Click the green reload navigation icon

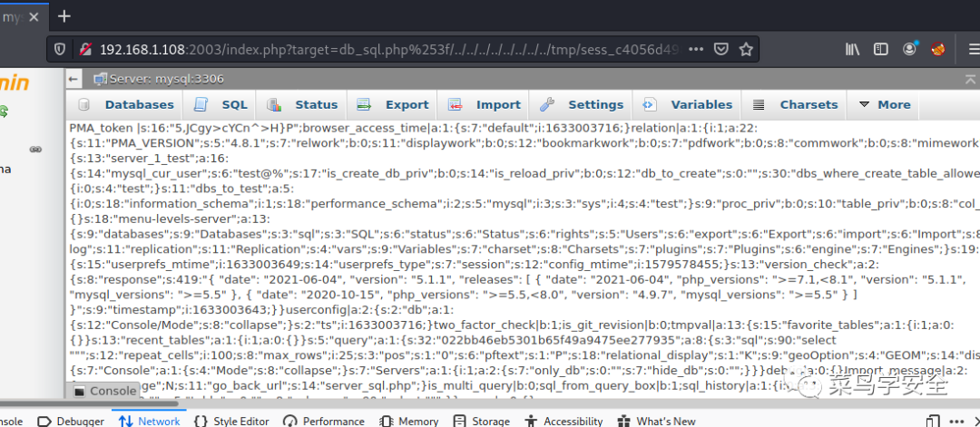tap(4, 112)
